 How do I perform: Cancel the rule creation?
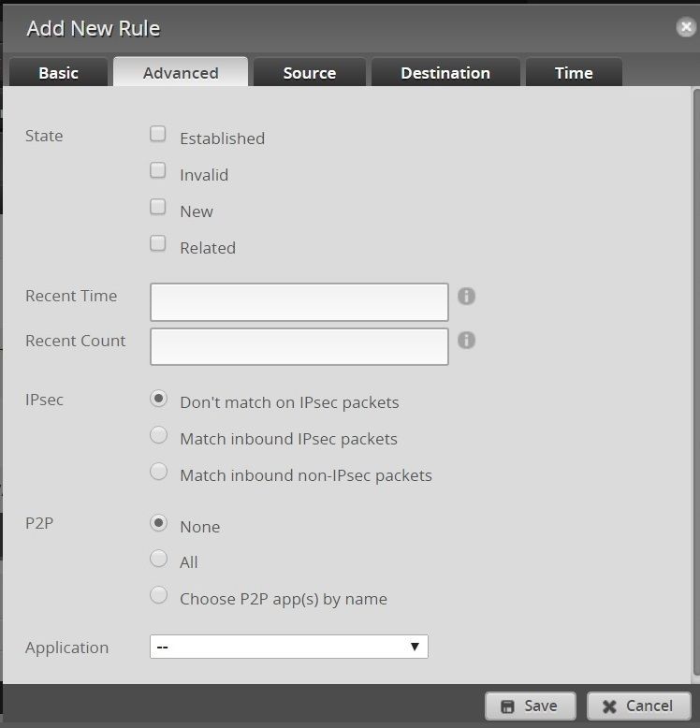tap(638, 706)
